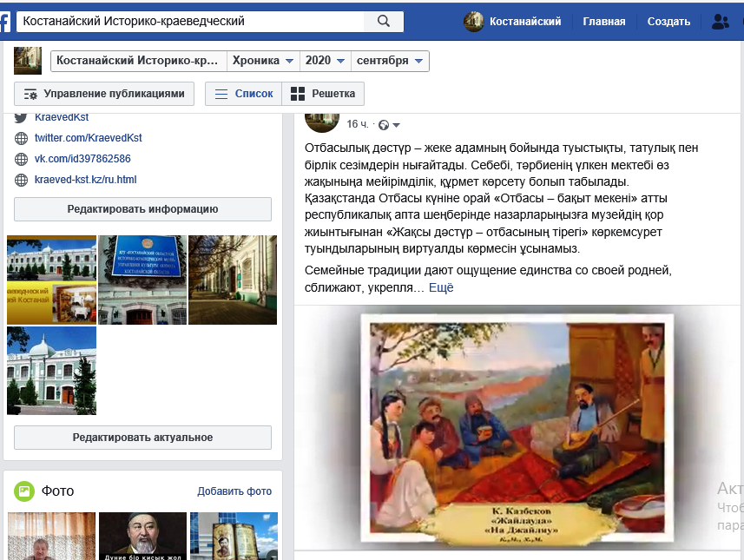Open the vk.com/id397862586 link

point(82,159)
